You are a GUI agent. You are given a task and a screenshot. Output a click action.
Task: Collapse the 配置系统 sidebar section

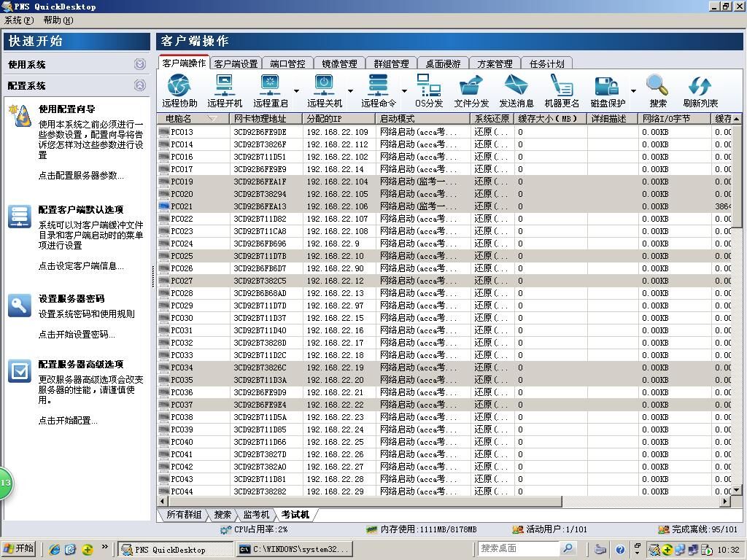click(139, 85)
